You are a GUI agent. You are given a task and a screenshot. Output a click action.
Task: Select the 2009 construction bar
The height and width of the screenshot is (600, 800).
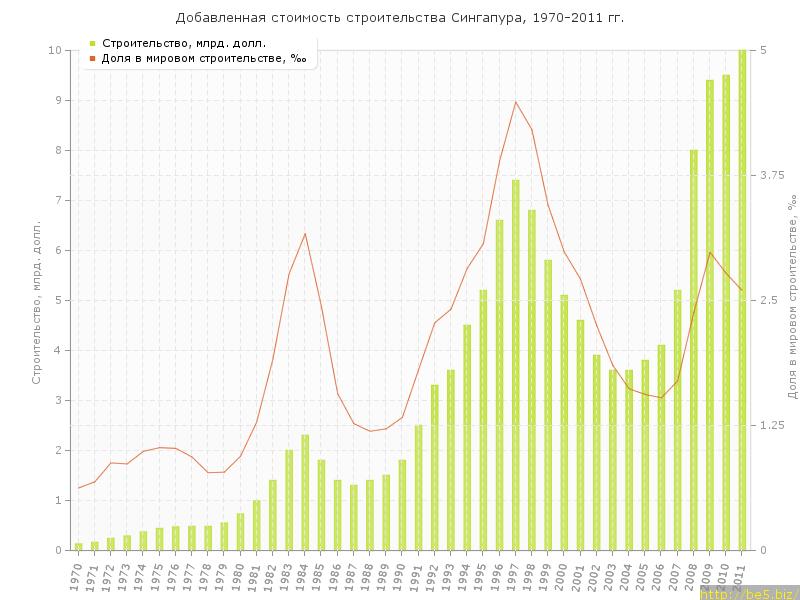[710, 315]
